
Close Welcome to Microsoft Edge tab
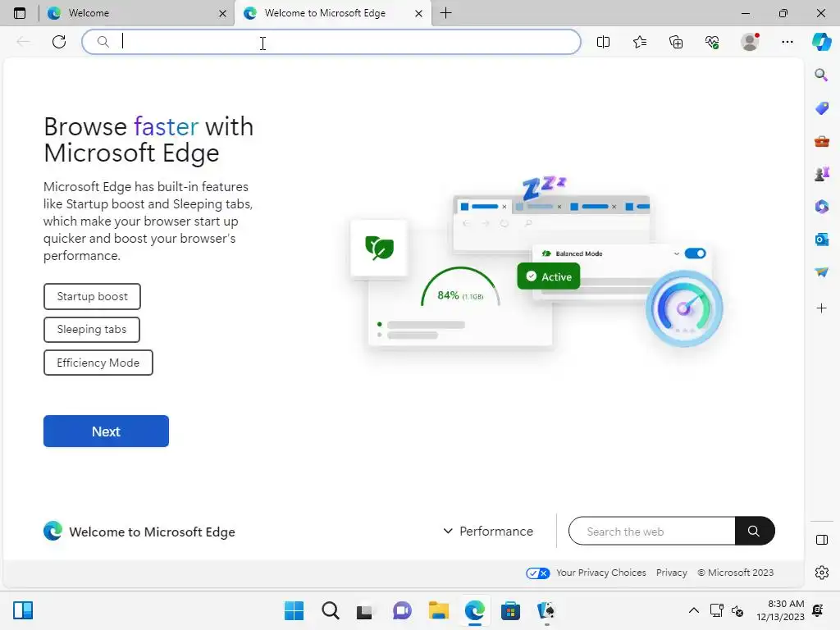(419, 13)
